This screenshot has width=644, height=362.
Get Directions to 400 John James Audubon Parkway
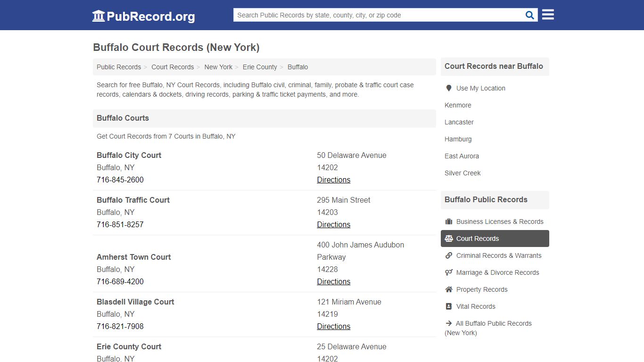tap(333, 281)
